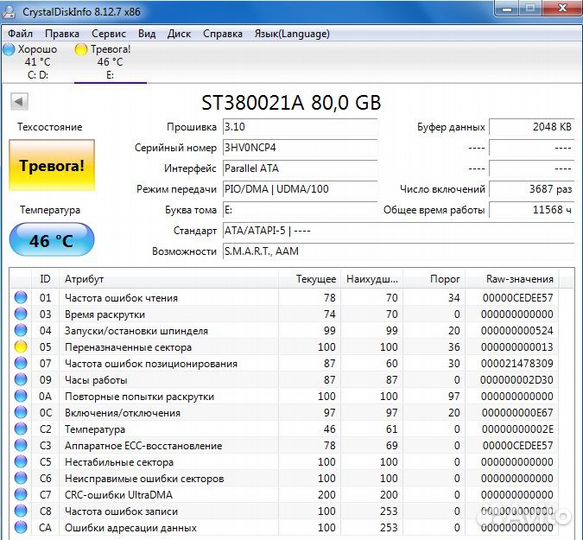Click the blue status icon for attribute C8

point(21,511)
